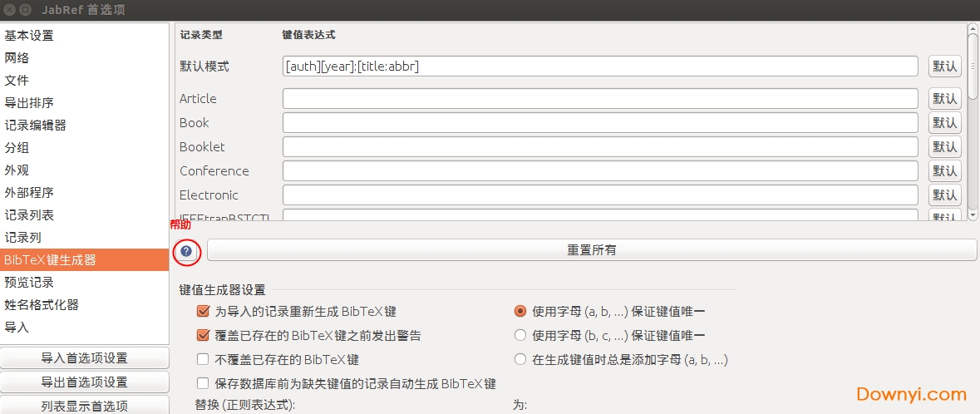
Task: Click Electronic key pattern field
Action: click(600, 195)
